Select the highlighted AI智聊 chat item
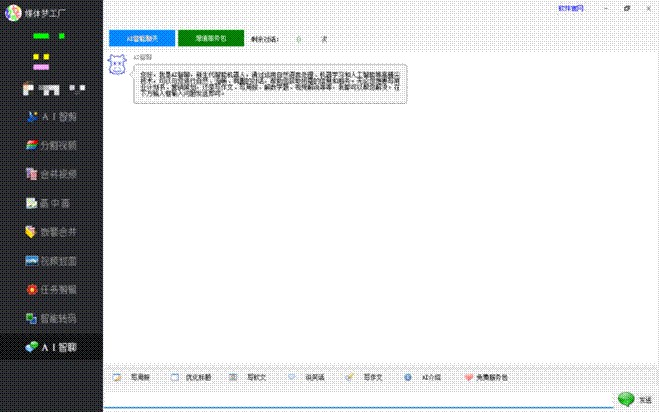This screenshot has height=412, width=659. (x=51, y=347)
